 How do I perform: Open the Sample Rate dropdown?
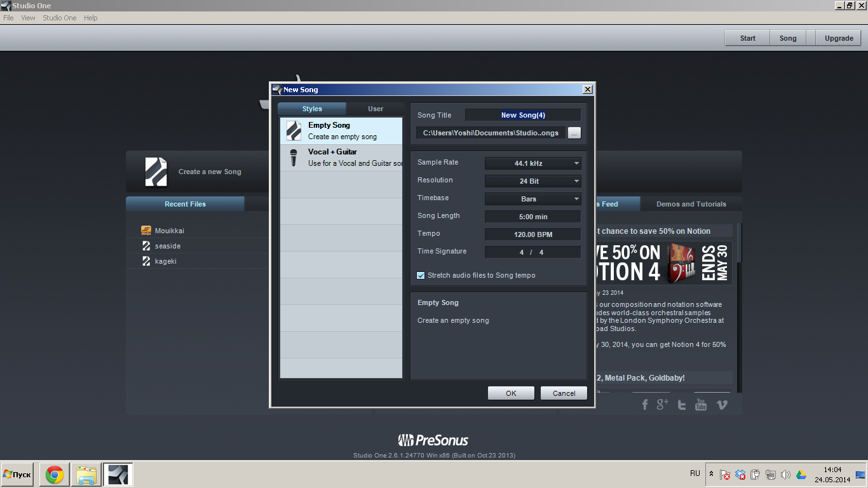pos(532,163)
